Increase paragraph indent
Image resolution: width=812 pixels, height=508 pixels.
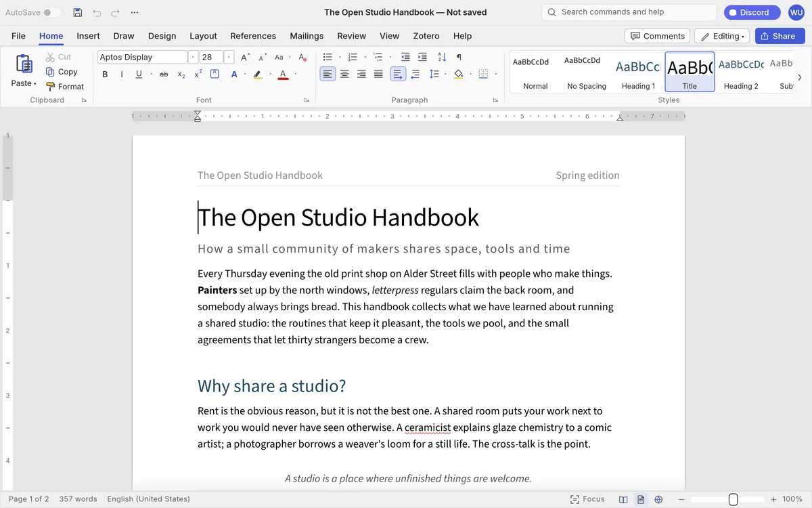click(x=422, y=57)
